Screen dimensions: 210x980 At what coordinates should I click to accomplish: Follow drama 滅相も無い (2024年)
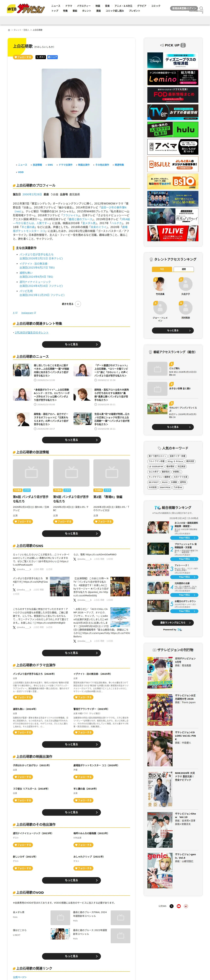click(23, 732)
